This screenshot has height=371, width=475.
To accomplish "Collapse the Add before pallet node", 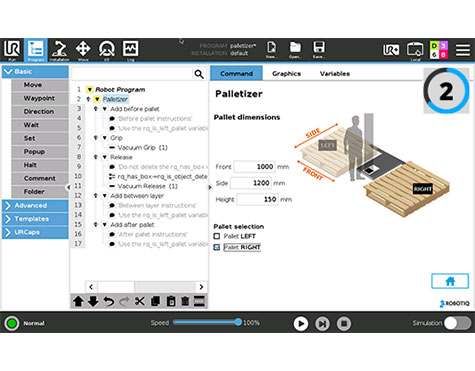I will (105, 109).
